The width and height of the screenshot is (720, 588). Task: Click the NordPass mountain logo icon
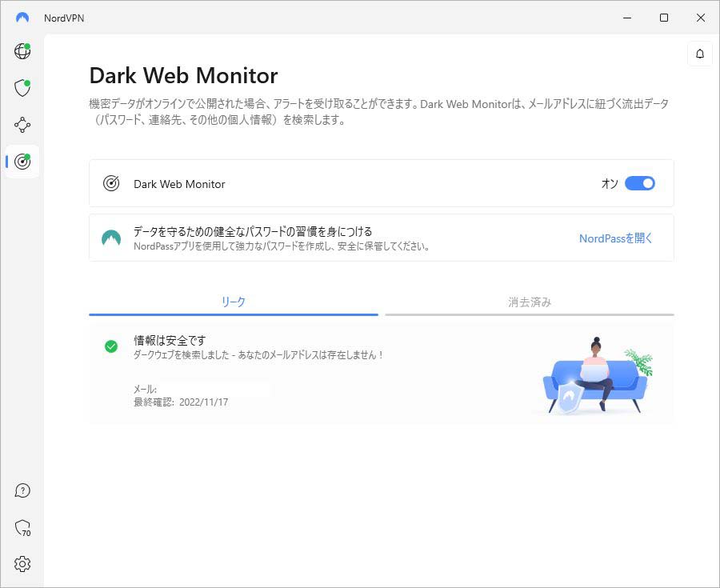tap(111, 238)
